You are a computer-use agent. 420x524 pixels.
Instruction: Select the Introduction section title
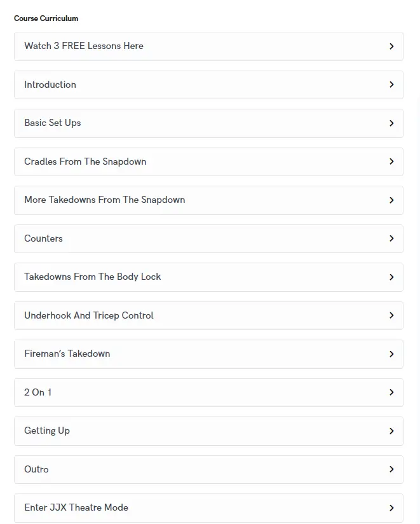coord(50,85)
